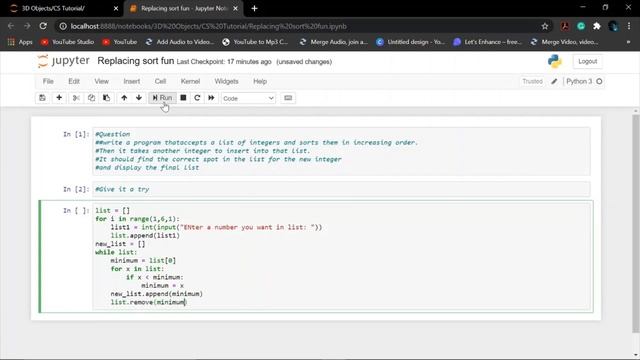Open a new browser tab
The height and width of the screenshot is (360, 640).
pos(254,8)
